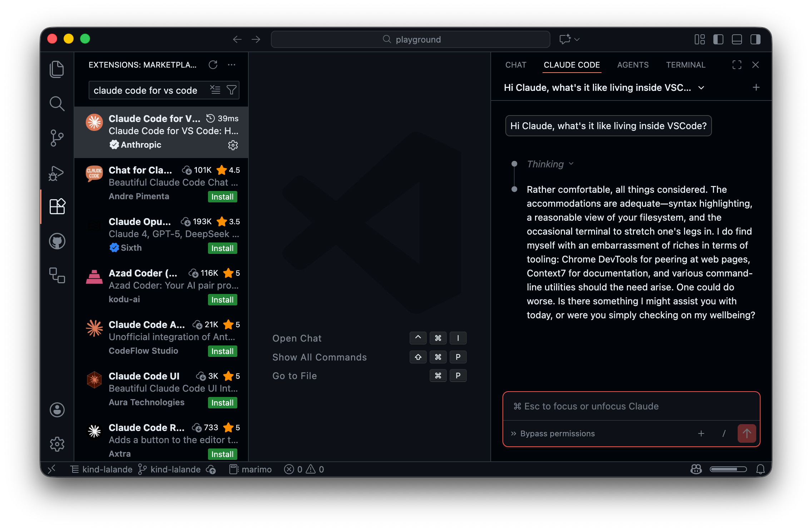
Task: Click Bypass permissions mode selector
Action: point(553,433)
